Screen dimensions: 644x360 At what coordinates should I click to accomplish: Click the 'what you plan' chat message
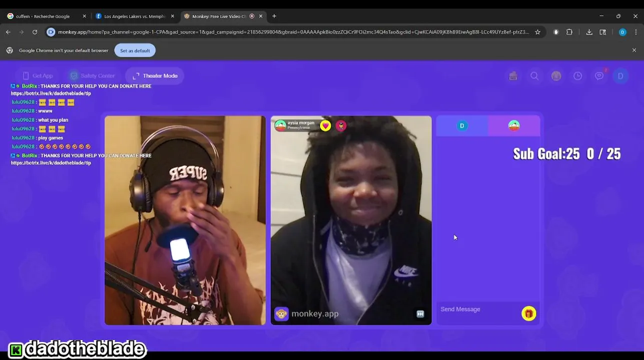tap(53, 120)
